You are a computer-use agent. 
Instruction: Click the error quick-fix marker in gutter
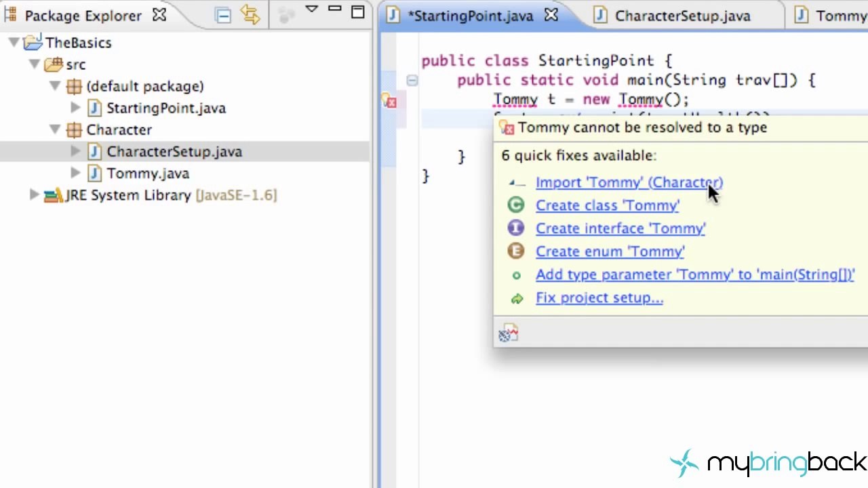pyautogui.click(x=389, y=101)
